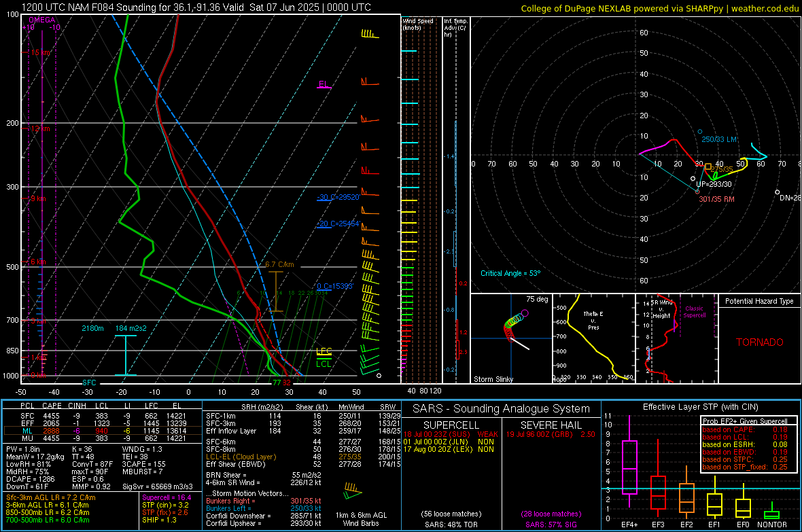Click the "PW = 1.8in" value
The width and height of the screenshot is (802, 532).
click(23, 449)
